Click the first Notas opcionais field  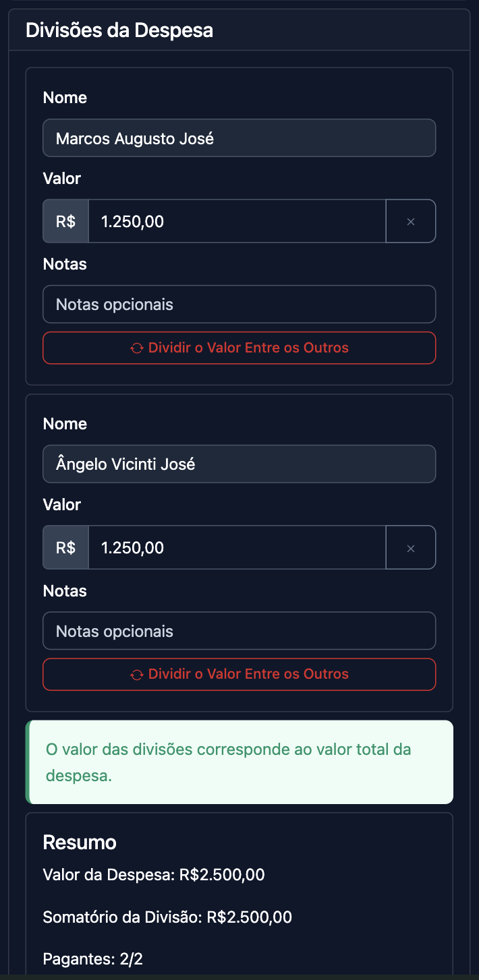239,304
